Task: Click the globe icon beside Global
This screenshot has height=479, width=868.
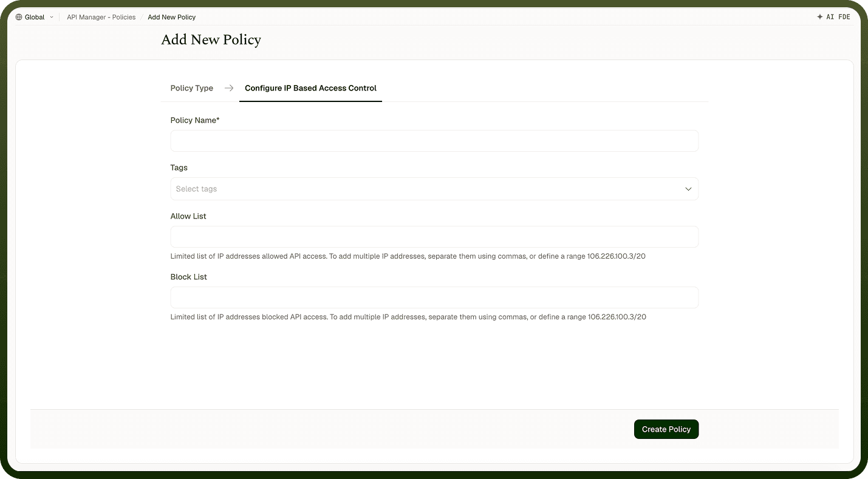Action: [19, 17]
